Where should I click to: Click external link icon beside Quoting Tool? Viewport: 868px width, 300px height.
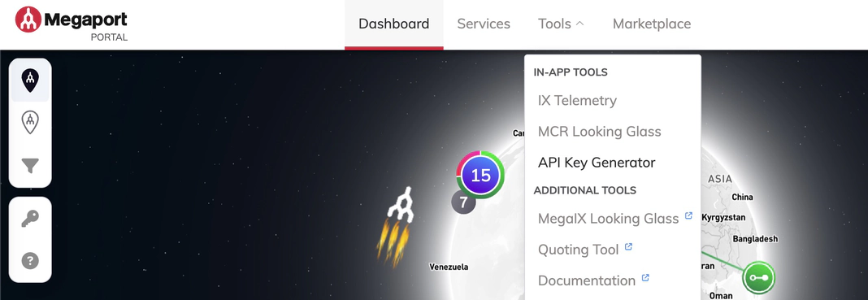(x=628, y=246)
